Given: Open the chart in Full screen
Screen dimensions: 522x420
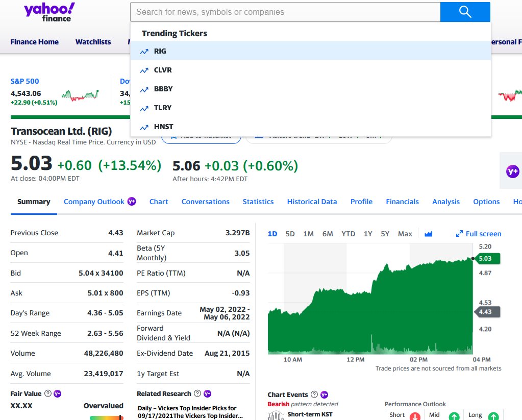Looking at the screenshot, I should pos(479,234).
